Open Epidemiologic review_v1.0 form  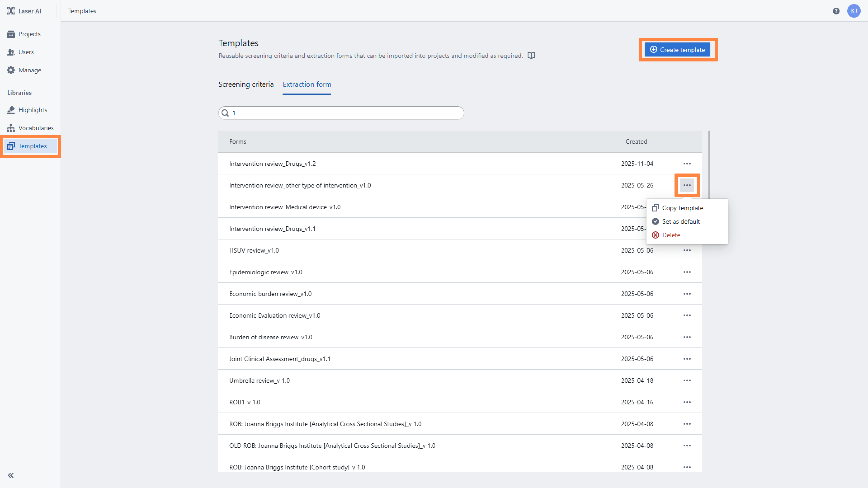point(266,272)
